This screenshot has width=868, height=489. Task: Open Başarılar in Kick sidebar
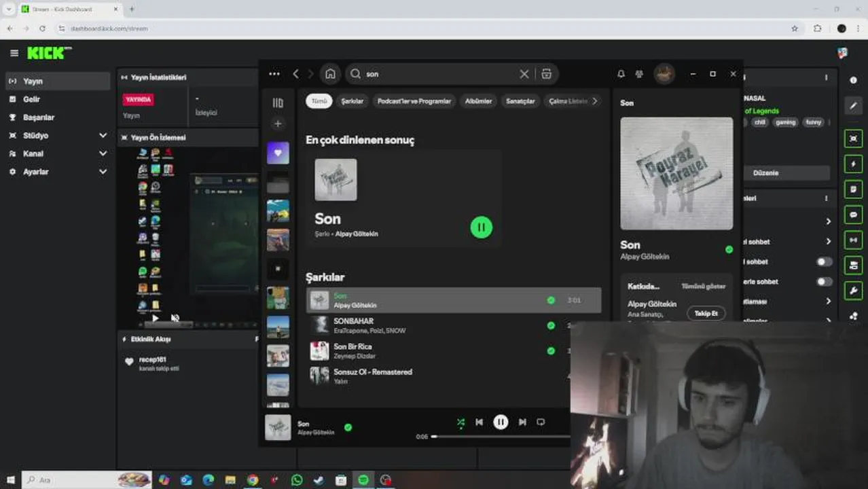57,117
